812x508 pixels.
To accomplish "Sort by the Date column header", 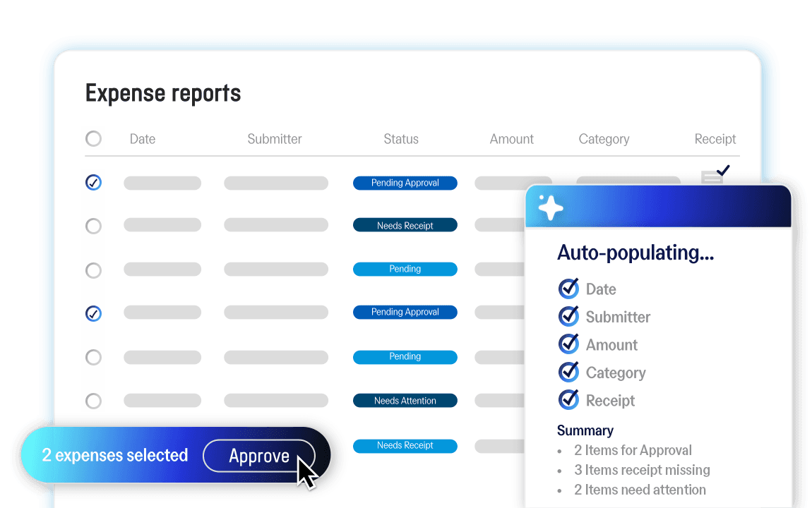I will tap(143, 139).
